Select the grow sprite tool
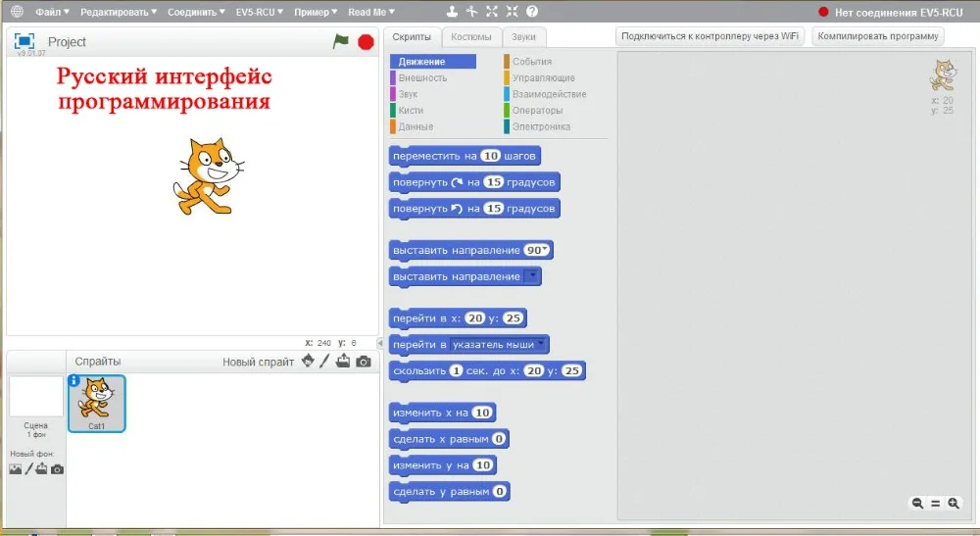The width and height of the screenshot is (980, 536). (492, 11)
